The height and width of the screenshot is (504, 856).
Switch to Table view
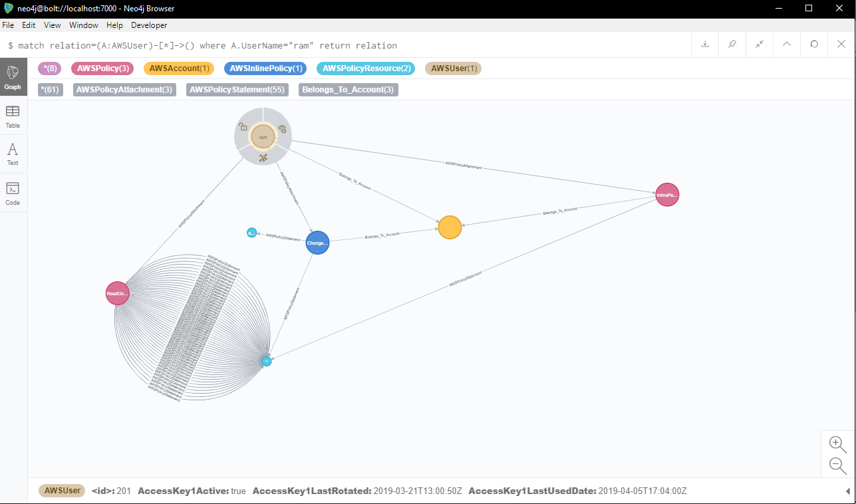[x=13, y=116]
